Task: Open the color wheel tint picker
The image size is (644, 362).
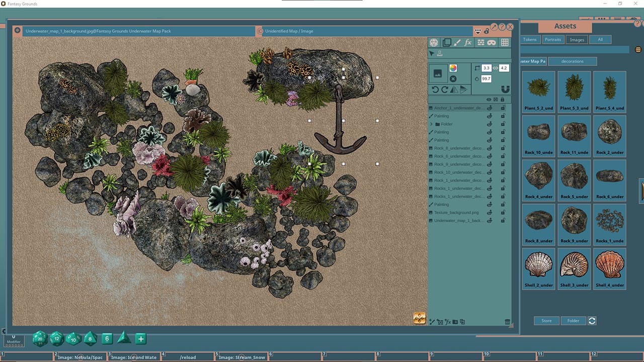Action: (453, 68)
